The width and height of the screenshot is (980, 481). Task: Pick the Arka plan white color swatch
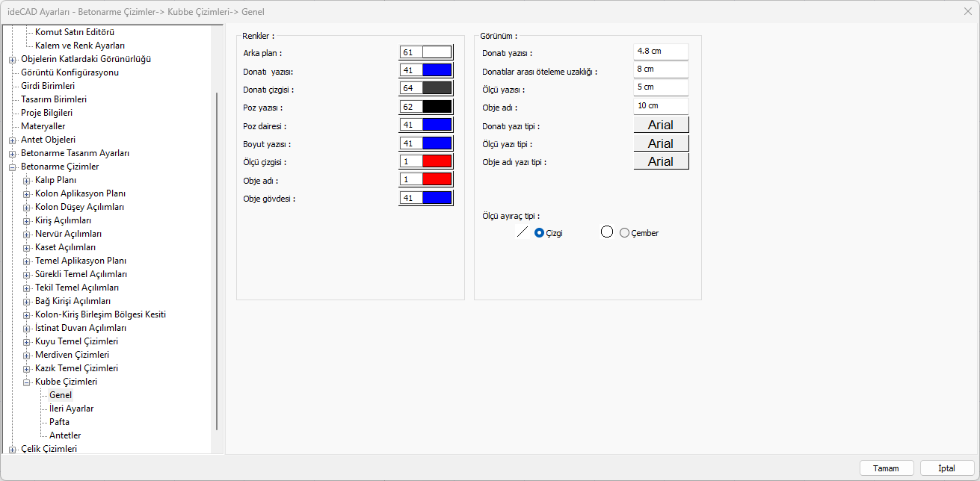point(437,52)
